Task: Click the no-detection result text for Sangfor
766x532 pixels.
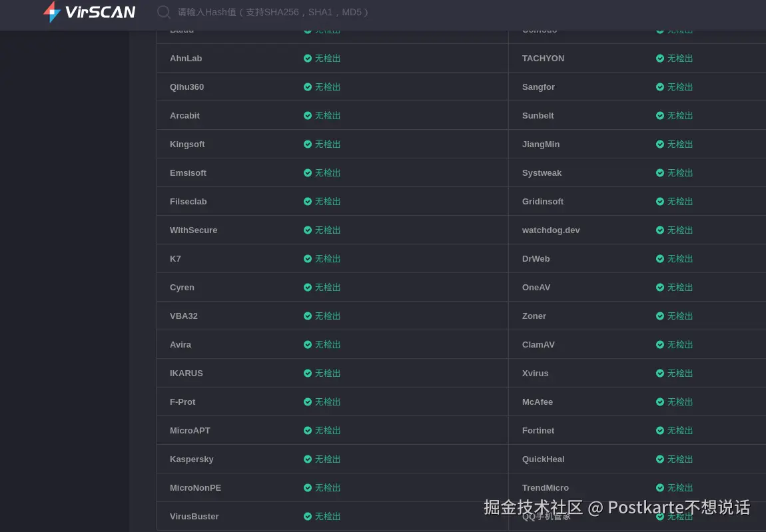Action: [x=680, y=87]
